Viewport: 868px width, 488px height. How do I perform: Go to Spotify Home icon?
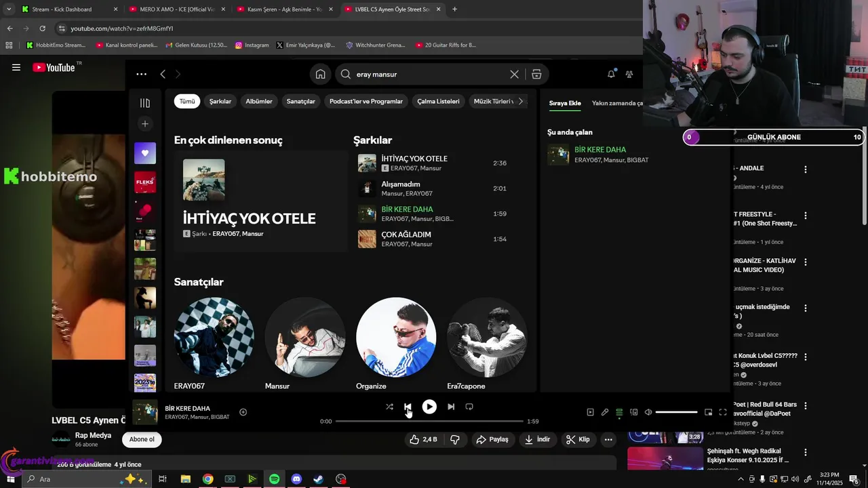[x=321, y=75]
